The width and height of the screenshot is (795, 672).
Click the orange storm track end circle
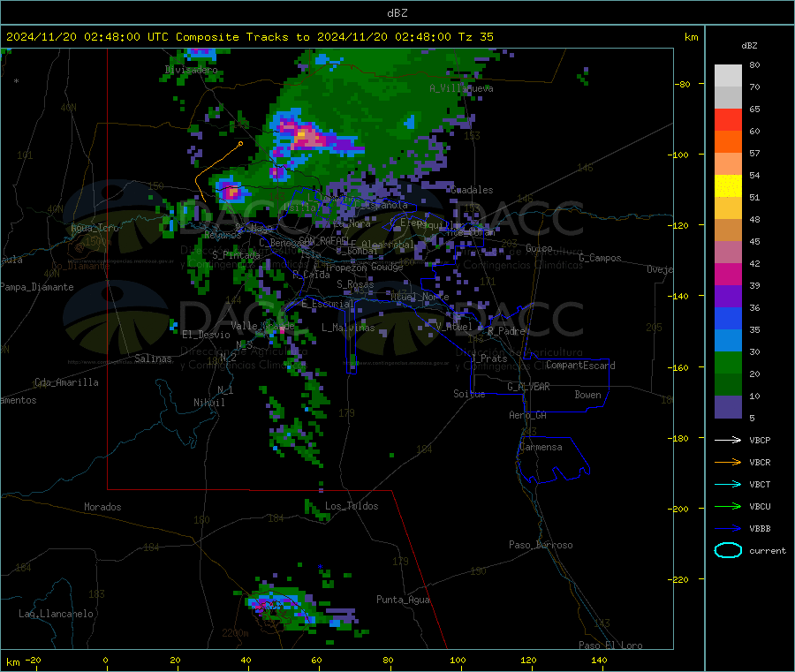[x=240, y=144]
